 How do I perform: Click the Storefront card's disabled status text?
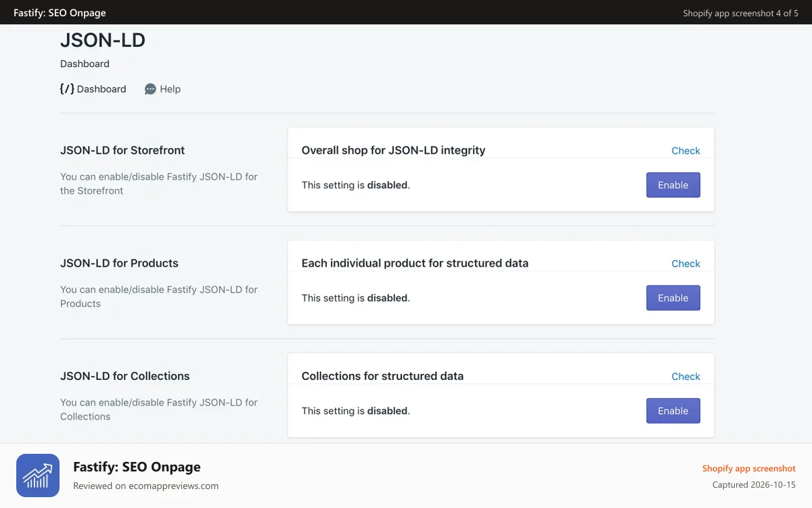click(x=356, y=185)
